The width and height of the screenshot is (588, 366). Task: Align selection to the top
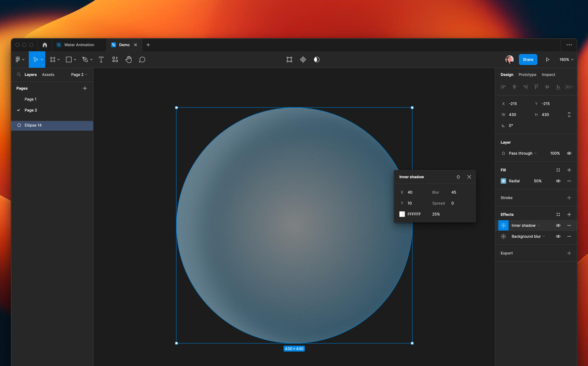pos(536,87)
